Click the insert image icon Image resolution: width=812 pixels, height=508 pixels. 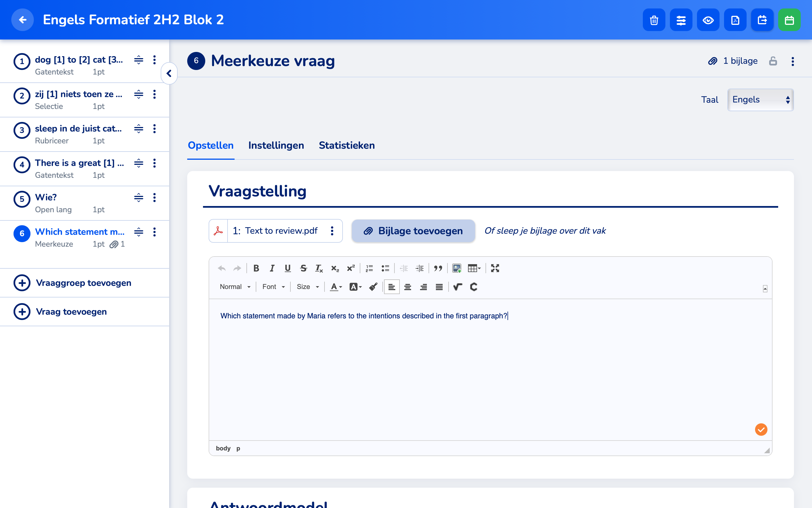coord(457,268)
